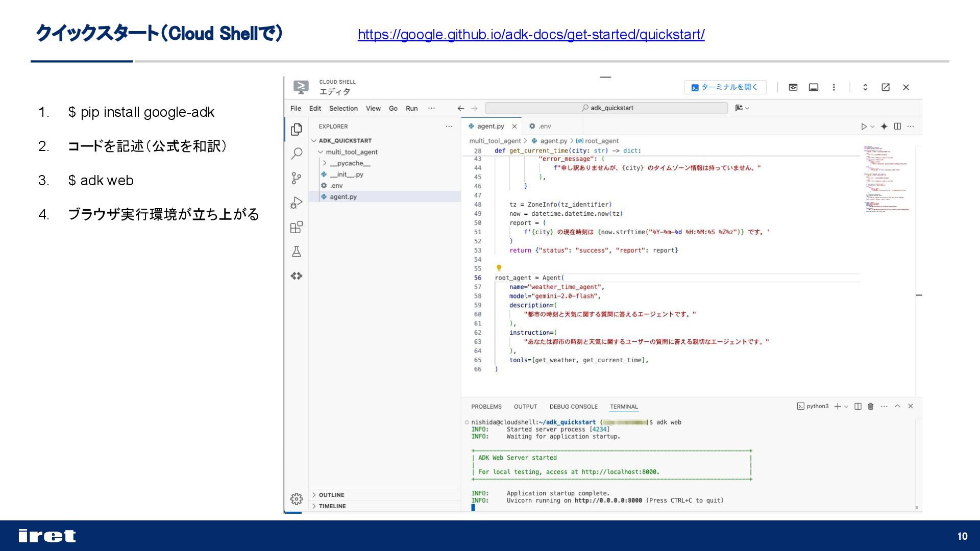
Task: Select __init__.py in the file tree
Action: pos(385,174)
